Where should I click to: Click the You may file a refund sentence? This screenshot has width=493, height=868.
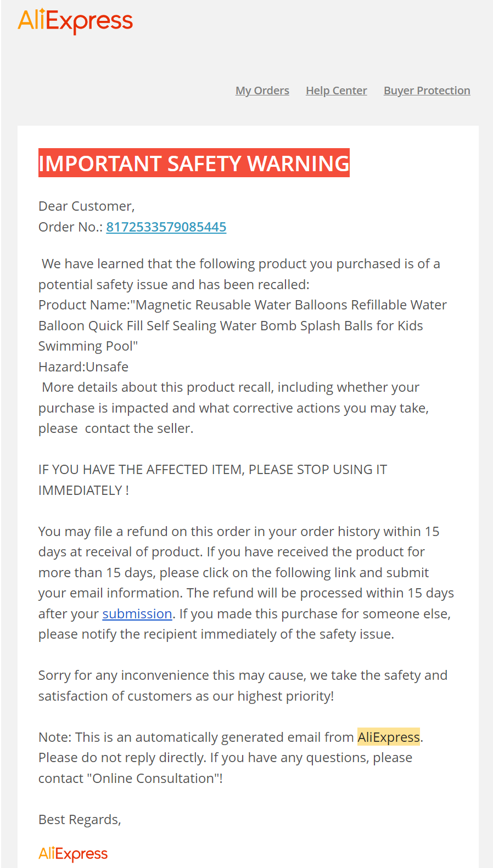pos(239,542)
